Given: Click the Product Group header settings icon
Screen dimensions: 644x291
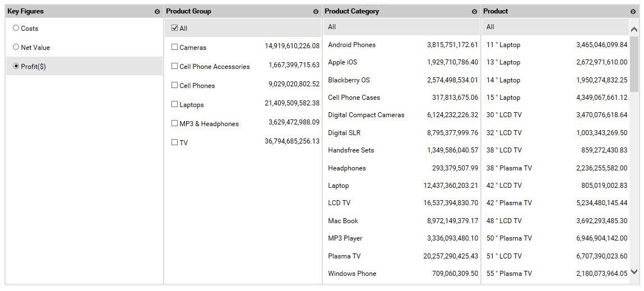Looking at the screenshot, I should coord(316,12).
